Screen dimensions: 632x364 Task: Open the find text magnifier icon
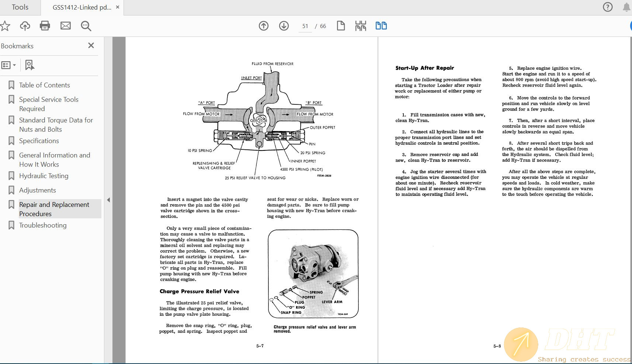point(86,26)
